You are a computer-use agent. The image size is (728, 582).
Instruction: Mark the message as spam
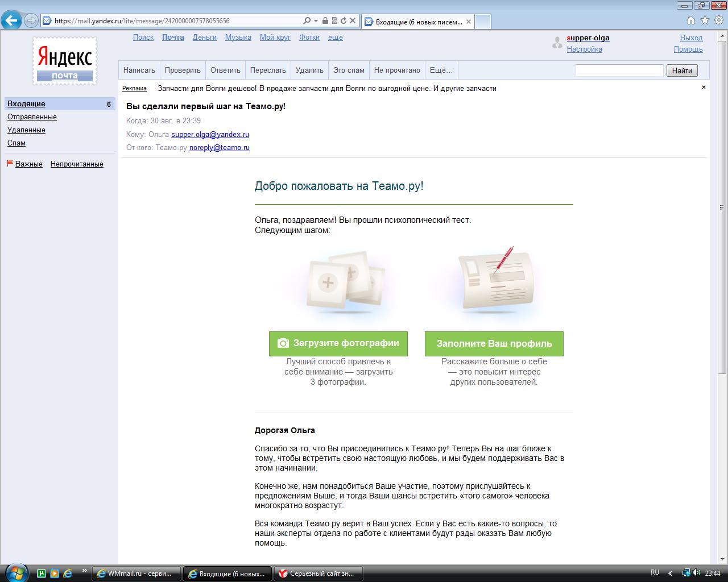pos(349,70)
